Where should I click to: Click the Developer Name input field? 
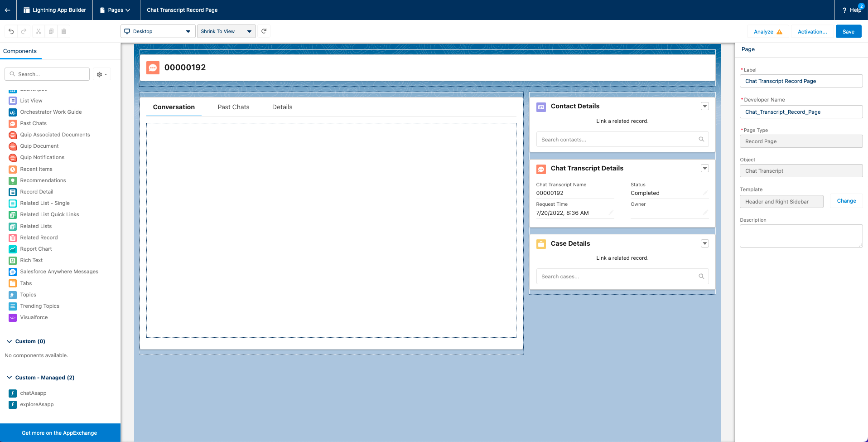801,112
